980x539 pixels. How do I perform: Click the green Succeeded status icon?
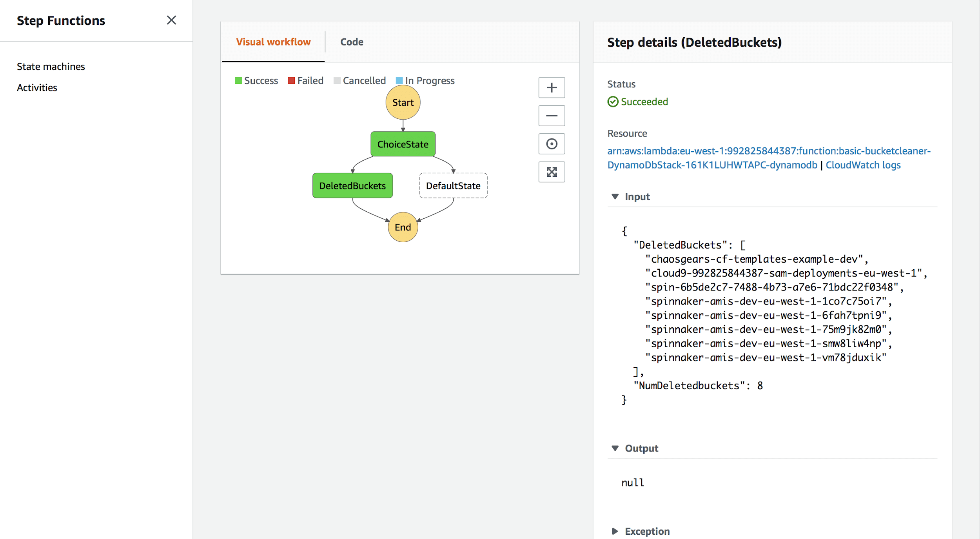[612, 102]
